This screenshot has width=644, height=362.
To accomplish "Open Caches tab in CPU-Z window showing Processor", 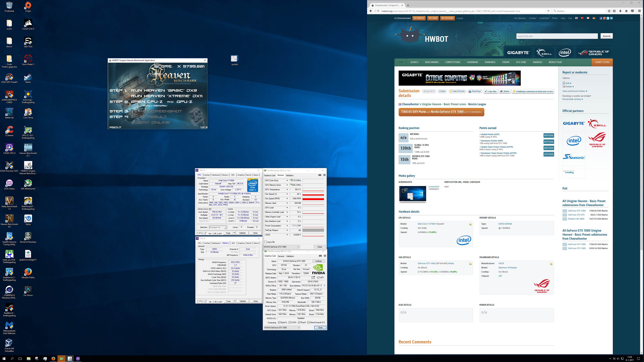I will pos(207,175).
